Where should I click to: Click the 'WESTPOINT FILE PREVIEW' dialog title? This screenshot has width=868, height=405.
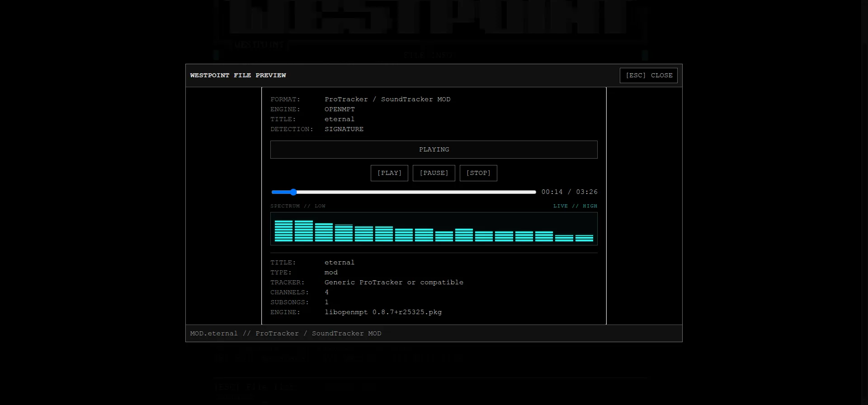pyautogui.click(x=238, y=75)
